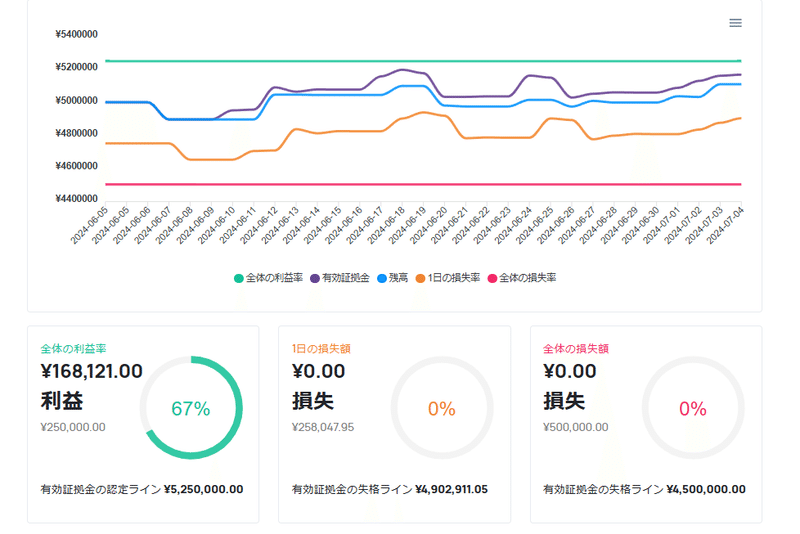Toggle 有効証拠金 legend series

tap(340, 278)
